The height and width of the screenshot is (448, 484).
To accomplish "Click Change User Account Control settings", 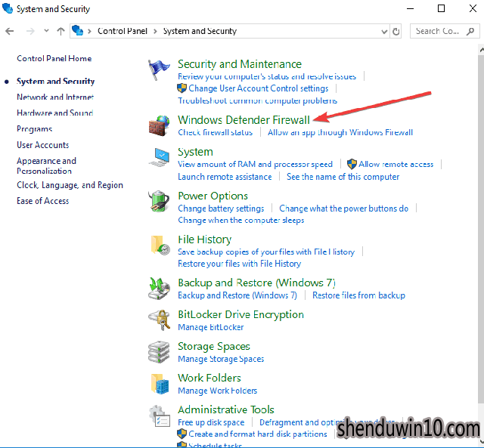I will 259,88.
